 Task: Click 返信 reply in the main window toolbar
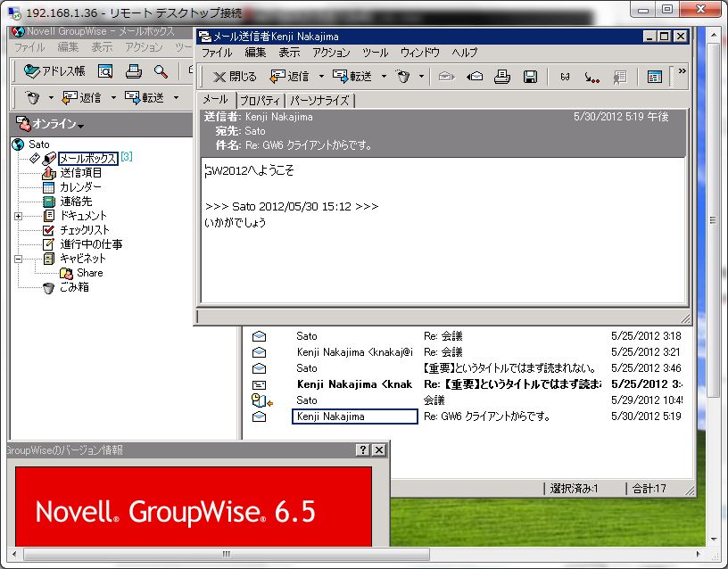click(82, 98)
